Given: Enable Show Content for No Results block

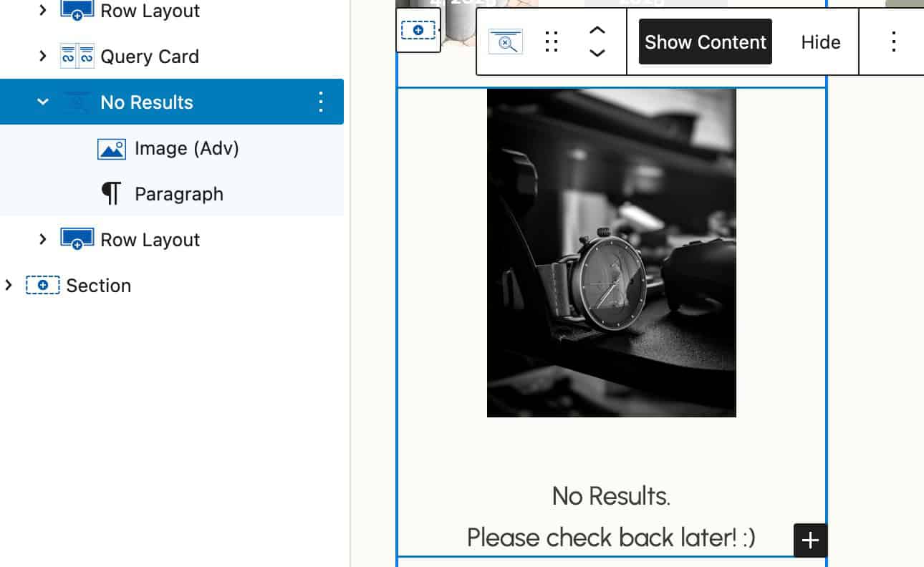Looking at the screenshot, I should [705, 42].
